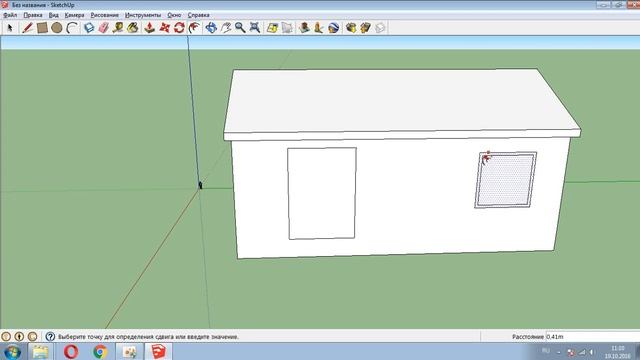Viewport: 640px width, 360px height.
Task: Click the SketchUp taskbar button
Action: pyautogui.click(x=158, y=352)
